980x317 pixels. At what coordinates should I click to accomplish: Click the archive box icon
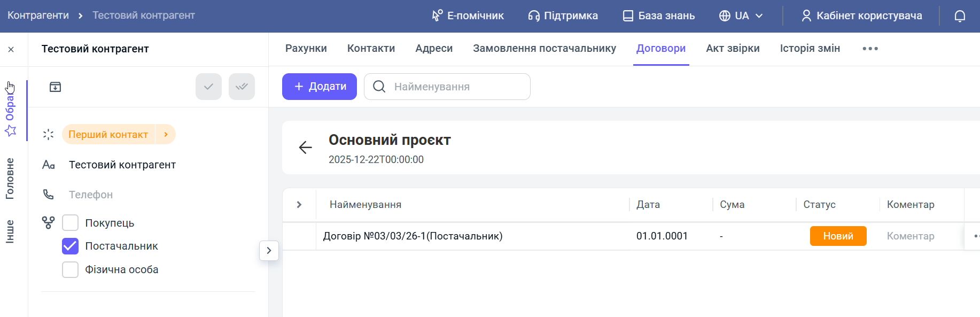point(55,87)
